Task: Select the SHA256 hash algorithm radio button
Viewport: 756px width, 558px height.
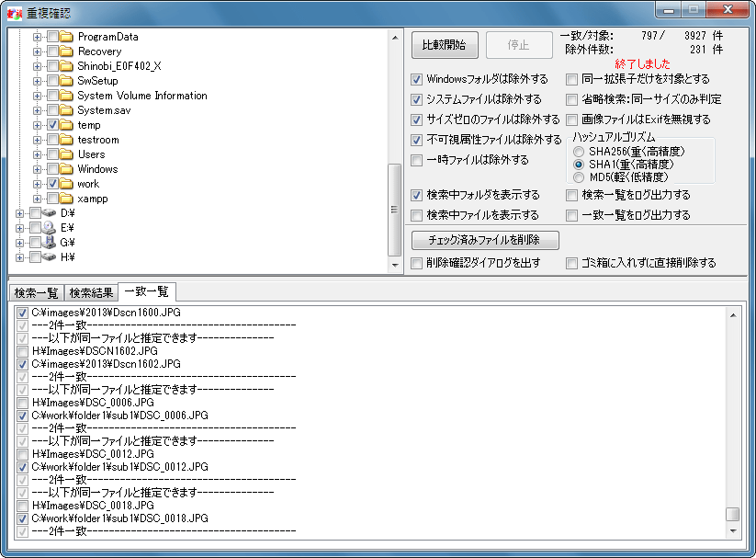Action: click(x=579, y=151)
